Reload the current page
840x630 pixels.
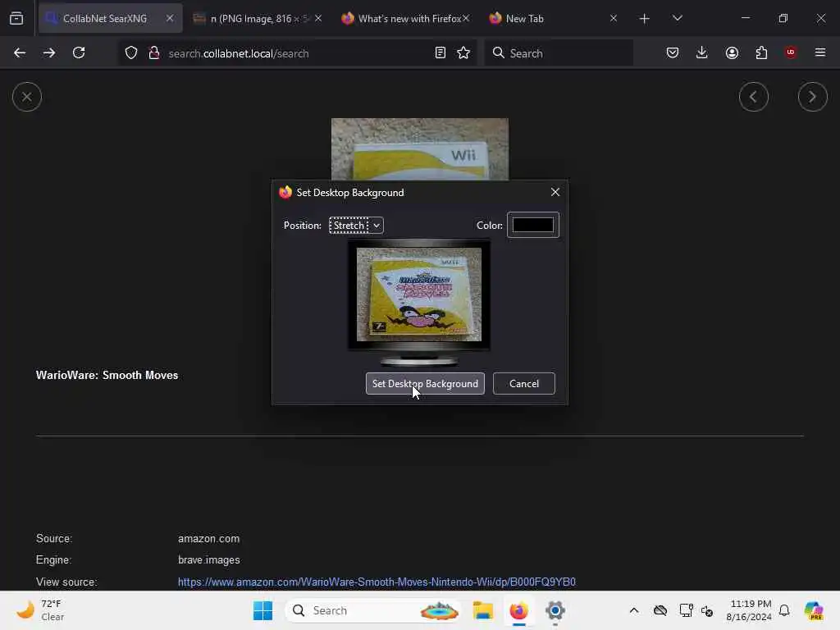79,52
